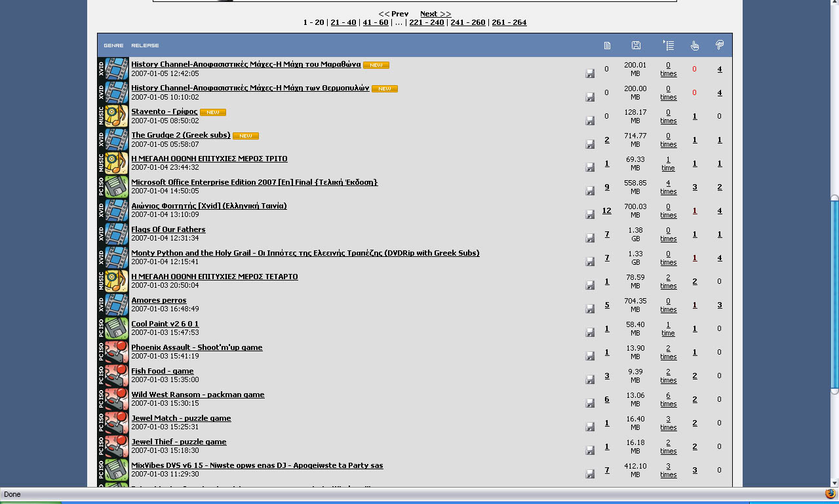The height and width of the screenshot is (504, 839).
Task: Click '6 times' for Wild West Ransom
Action: click(669, 400)
